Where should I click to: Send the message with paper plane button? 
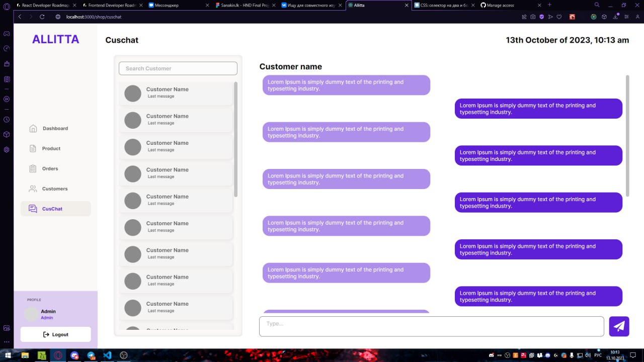pos(619,326)
